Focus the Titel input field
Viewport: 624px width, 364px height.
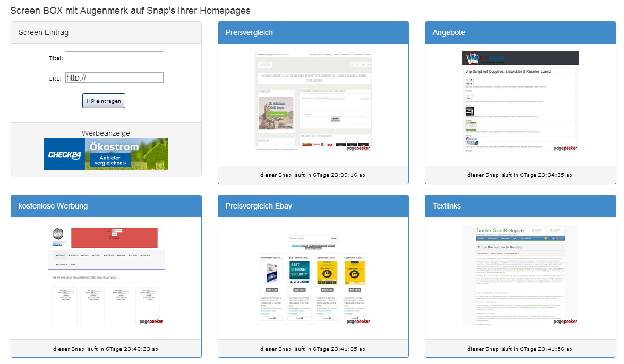pos(114,57)
